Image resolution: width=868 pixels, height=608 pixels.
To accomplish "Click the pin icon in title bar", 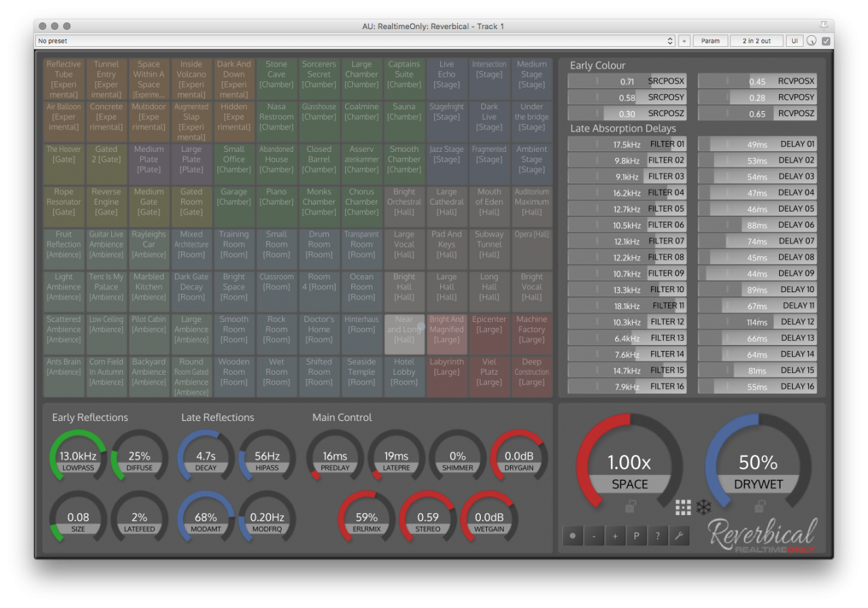I will [824, 26].
